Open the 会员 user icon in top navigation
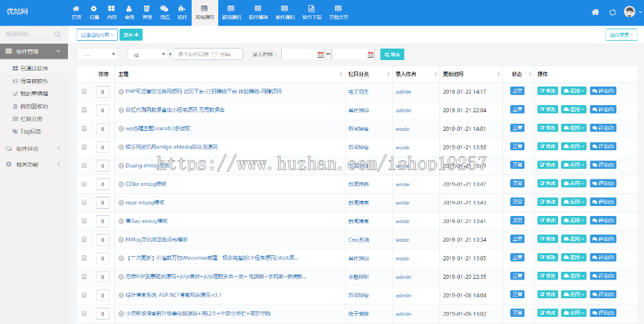 point(129,9)
